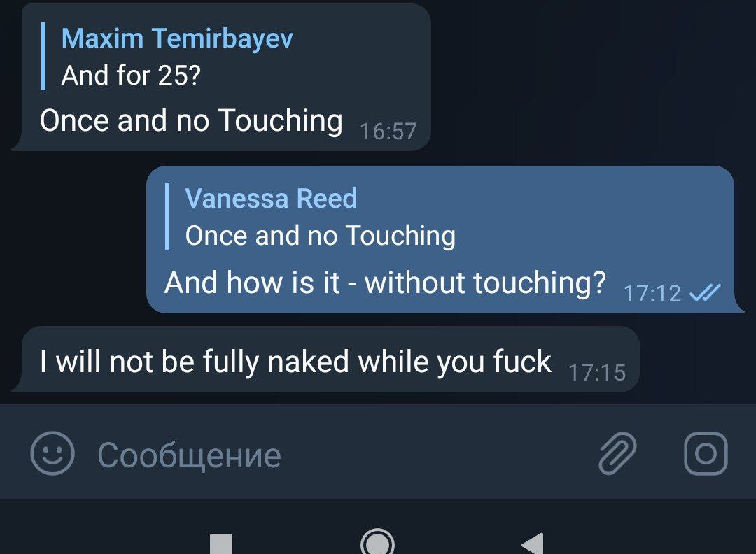Click the 17:12 timestamp
The image size is (756, 554).
point(652,293)
